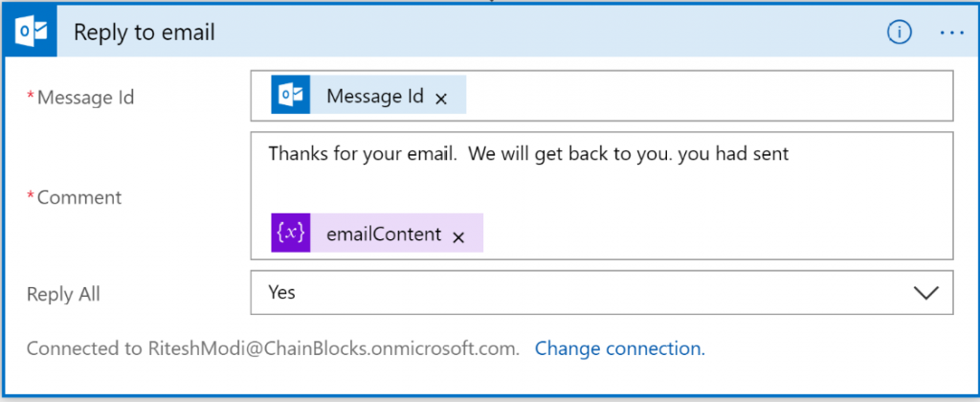Click the connected account email address text
This screenshot has width=980, height=402.
pyautogui.click(x=332, y=348)
